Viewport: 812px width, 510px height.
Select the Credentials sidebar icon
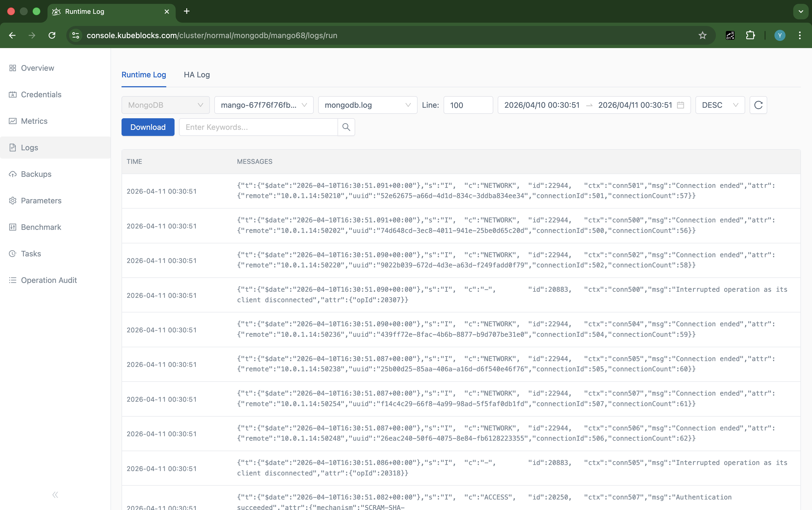click(x=13, y=94)
